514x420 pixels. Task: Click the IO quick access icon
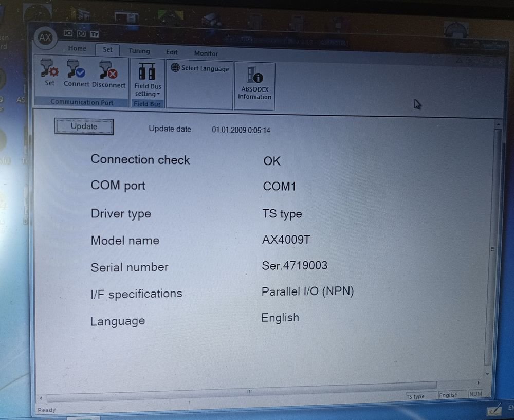coord(68,33)
